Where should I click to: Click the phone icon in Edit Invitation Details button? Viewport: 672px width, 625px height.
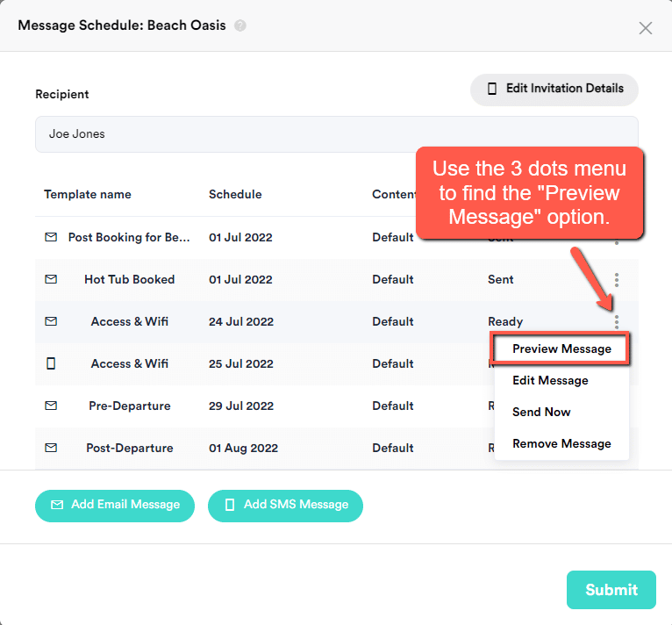point(492,89)
